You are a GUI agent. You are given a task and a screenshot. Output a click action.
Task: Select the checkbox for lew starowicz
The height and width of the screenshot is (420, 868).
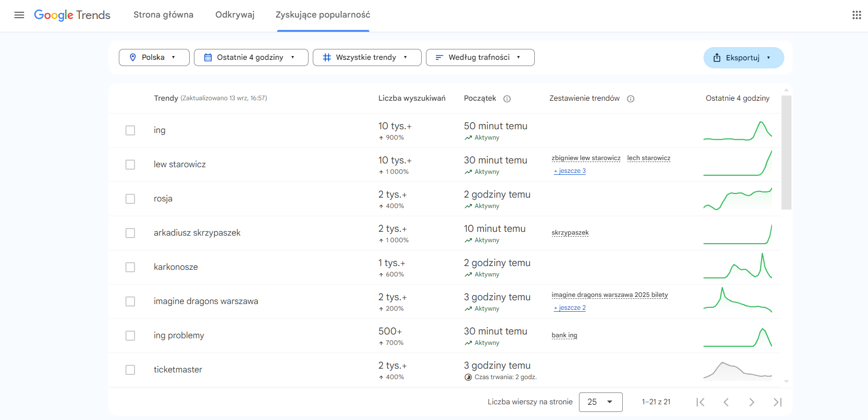[130, 164]
